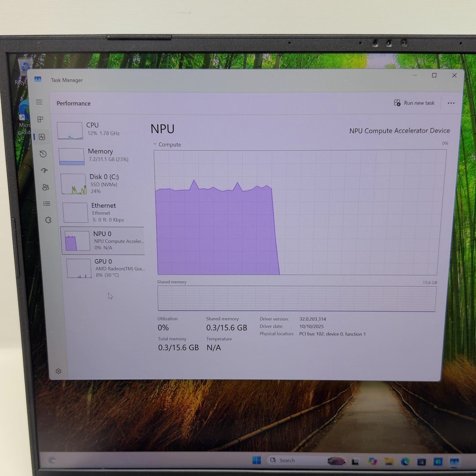
Task: Select the NPU 0 performance item
Action: (103, 241)
